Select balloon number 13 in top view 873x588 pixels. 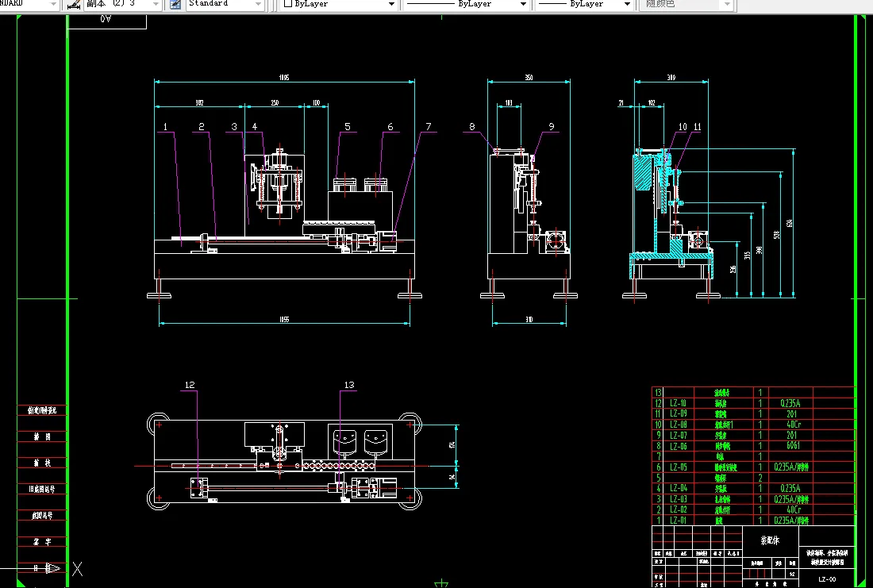[349, 385]
